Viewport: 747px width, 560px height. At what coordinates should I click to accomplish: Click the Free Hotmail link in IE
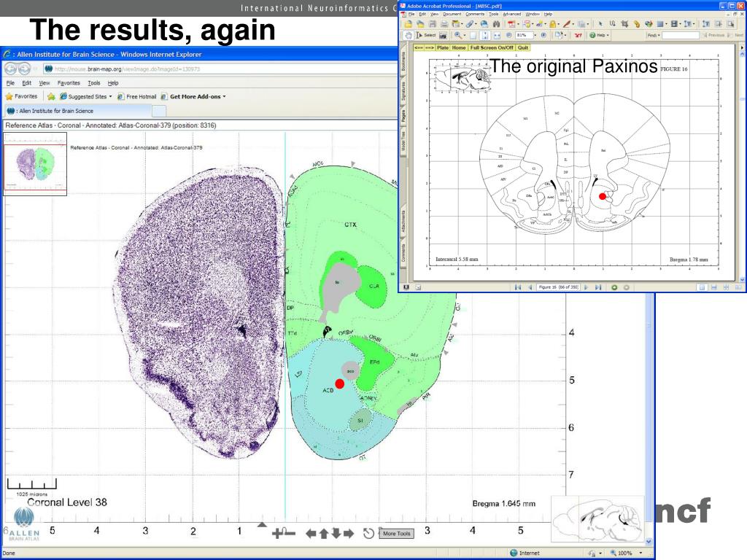pyautogui.click(x=136, y=96)
